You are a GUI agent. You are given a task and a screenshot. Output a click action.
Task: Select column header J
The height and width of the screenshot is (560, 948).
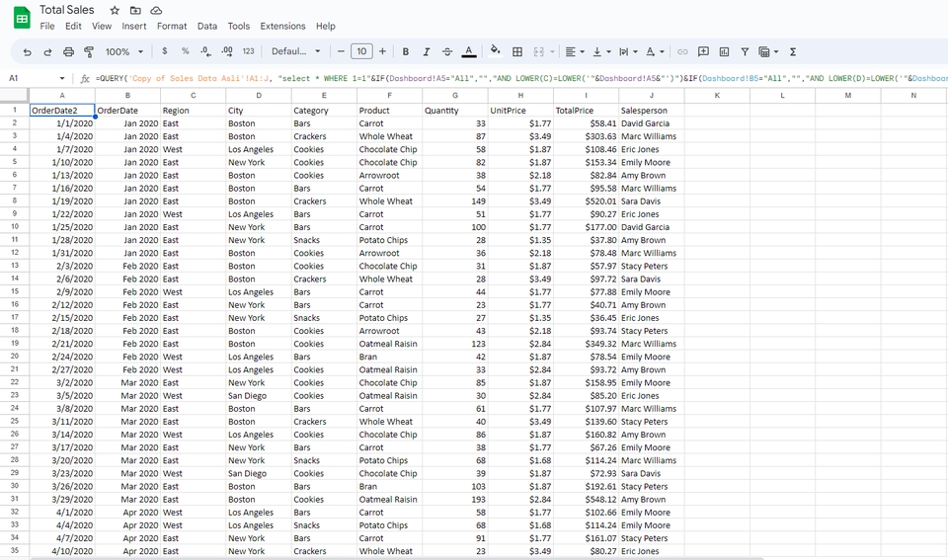[651, 95]
